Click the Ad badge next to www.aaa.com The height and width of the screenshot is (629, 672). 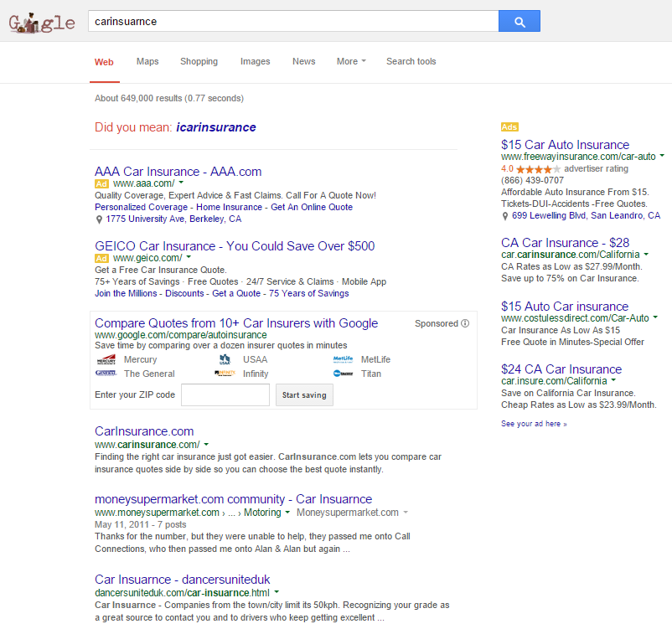[x=101, y=183]
